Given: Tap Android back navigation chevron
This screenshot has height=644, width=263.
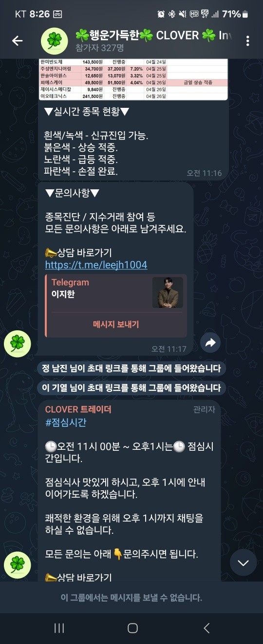Looking at the screenshot, I should coord(207,628).
